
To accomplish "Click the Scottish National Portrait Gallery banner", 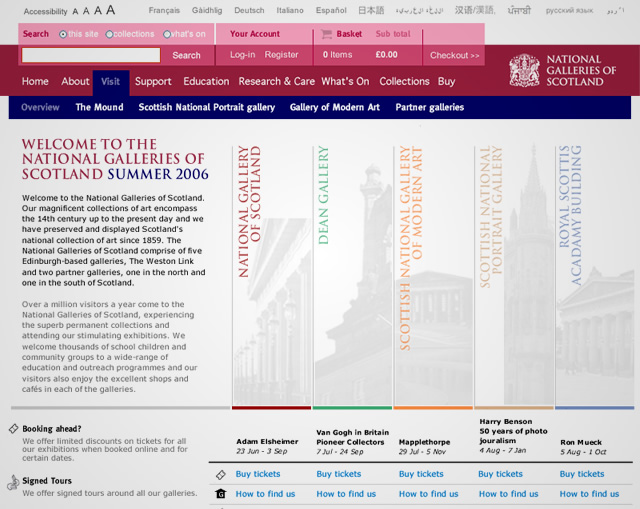I will tap(514, 275).
